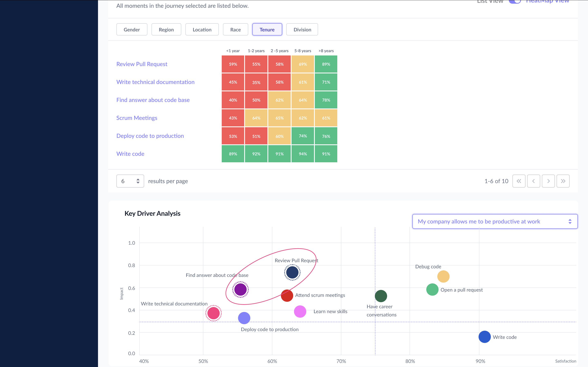Open Deploy code to production link
The width and height of the screenshot is (588, 367).
(x=150, y=136)
